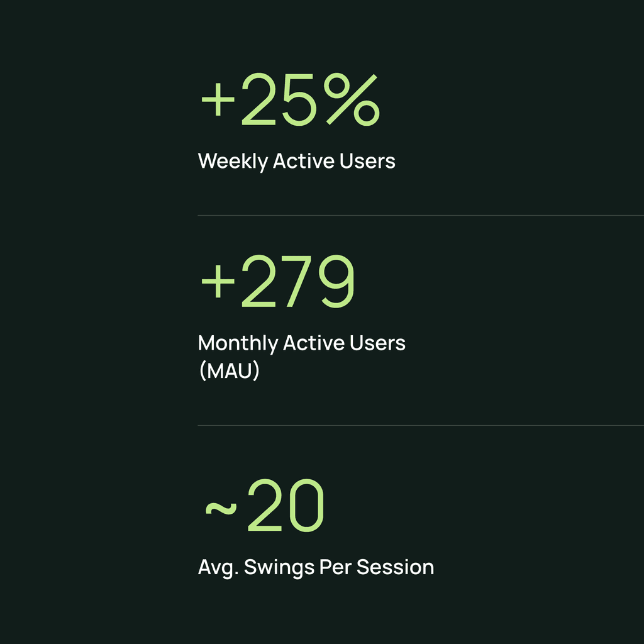Click the ~20 statistic figure
Image resolution: width=644 pixels, height=644 pixels.
pos(265,506)
